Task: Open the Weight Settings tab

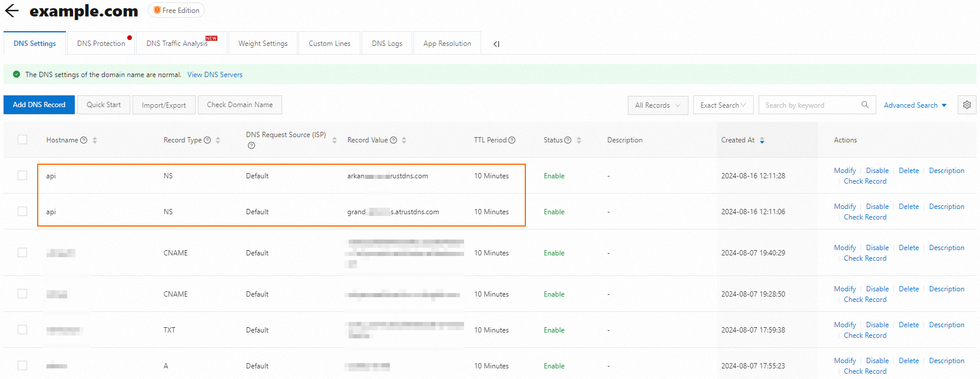Action: coord(263,44)
